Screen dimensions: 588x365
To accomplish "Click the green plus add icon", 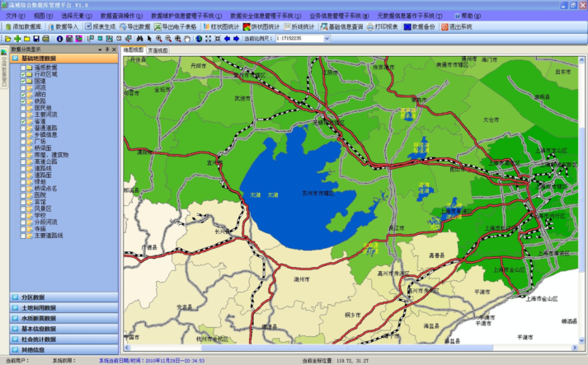I will pyautogui.click(x=17, y=38).
